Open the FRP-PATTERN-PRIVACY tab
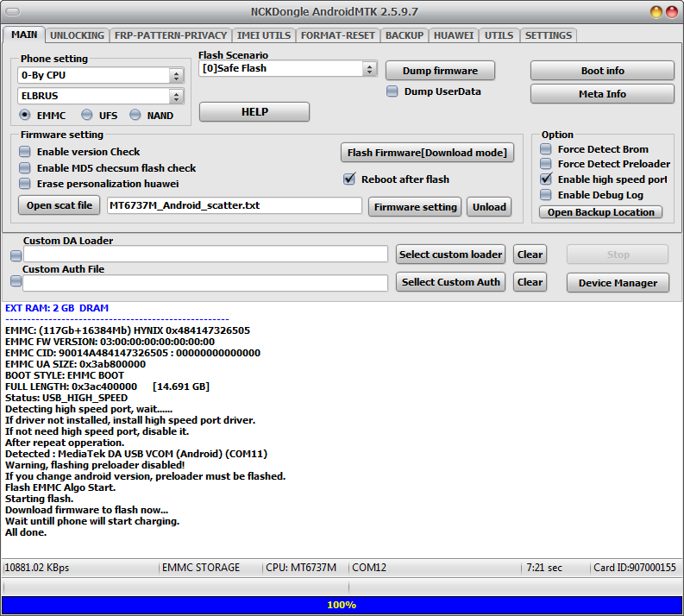The image size is (684, 616). [x=171, y=35]
